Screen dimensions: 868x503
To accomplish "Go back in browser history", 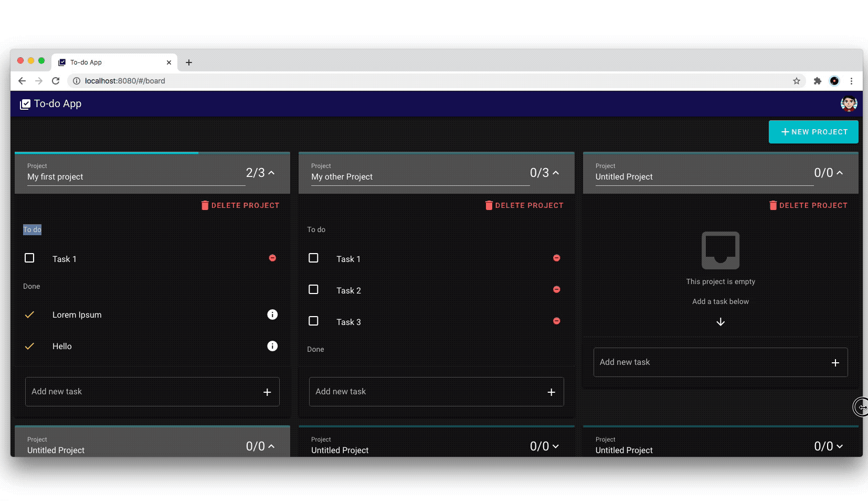I will click(22, 81).
